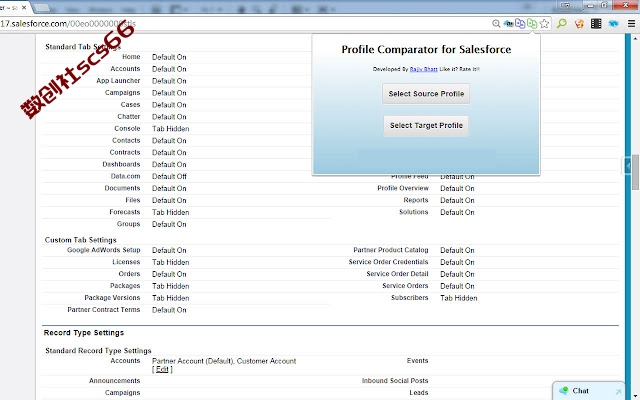Click the blue Salesforce cloud extension icon
The height and width of the screenshot is (400, 640).
[x=613, y=24]
